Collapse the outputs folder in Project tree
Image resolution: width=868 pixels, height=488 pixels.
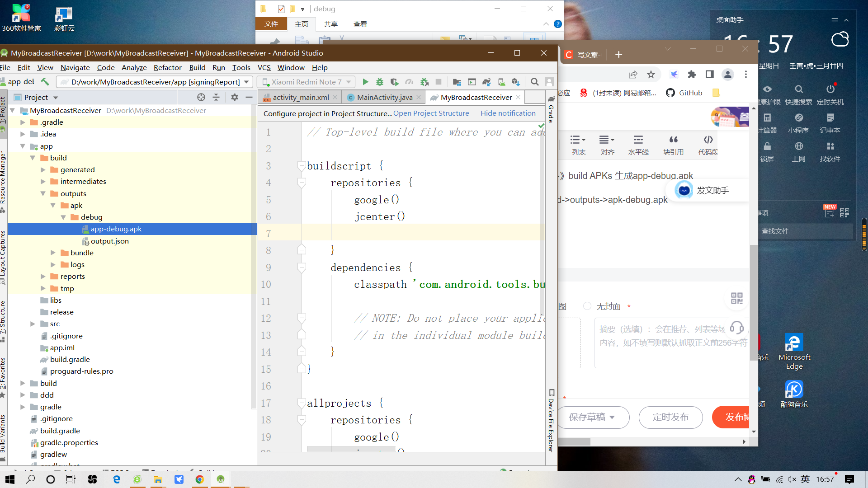click(44, 193)
